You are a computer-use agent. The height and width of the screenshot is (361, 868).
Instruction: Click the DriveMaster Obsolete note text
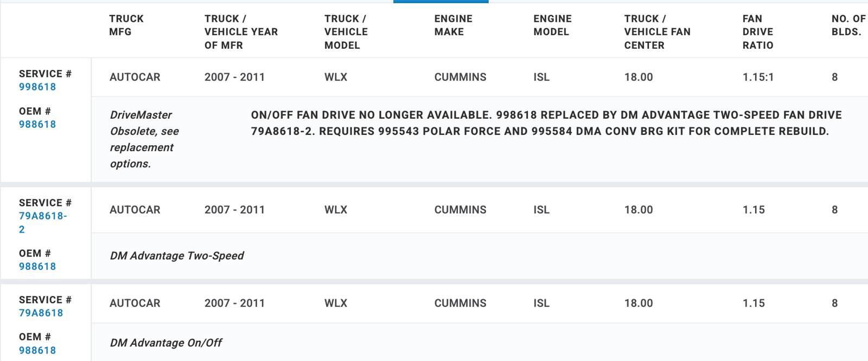(x=144, y=139)
